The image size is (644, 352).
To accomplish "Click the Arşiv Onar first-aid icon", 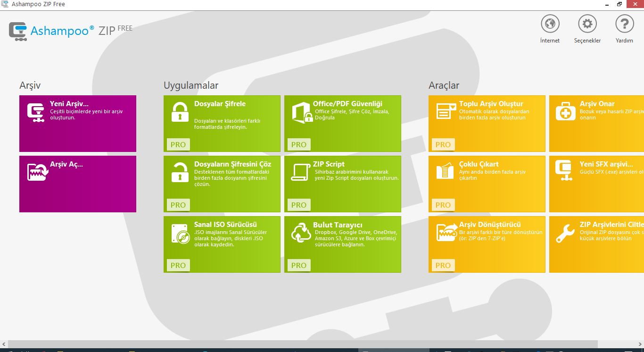I will (x=566, y=112).
